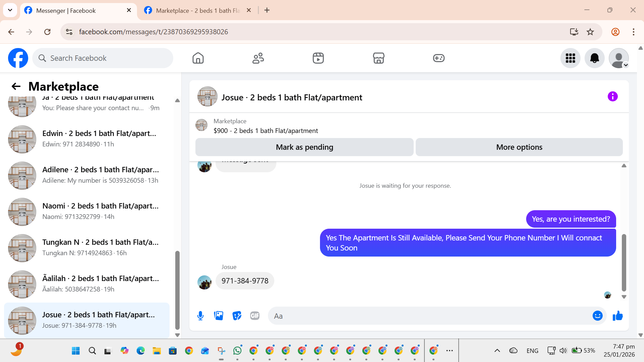Click the Search Facebook box

103,58
